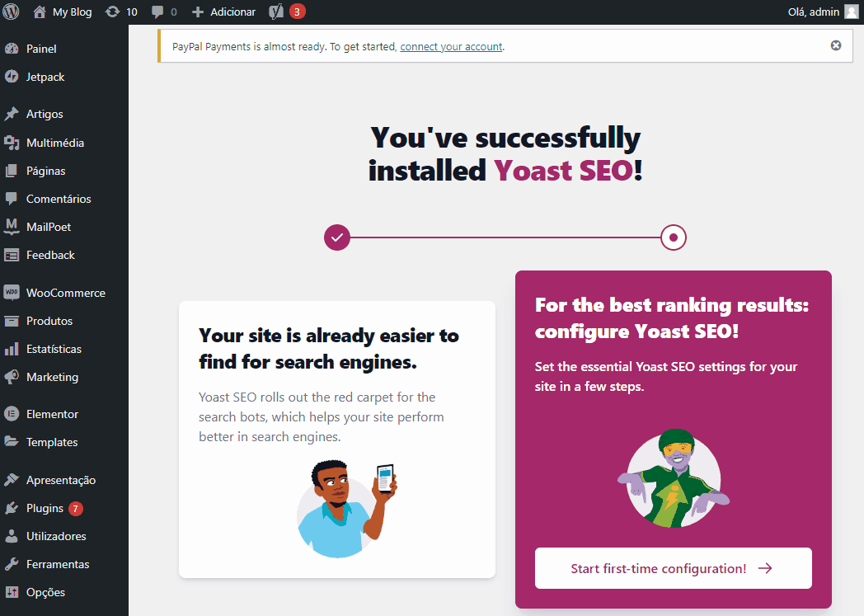Screen dimensions: 864x616
Task: Click the My Blog home icon
Action: click(39, 12)
